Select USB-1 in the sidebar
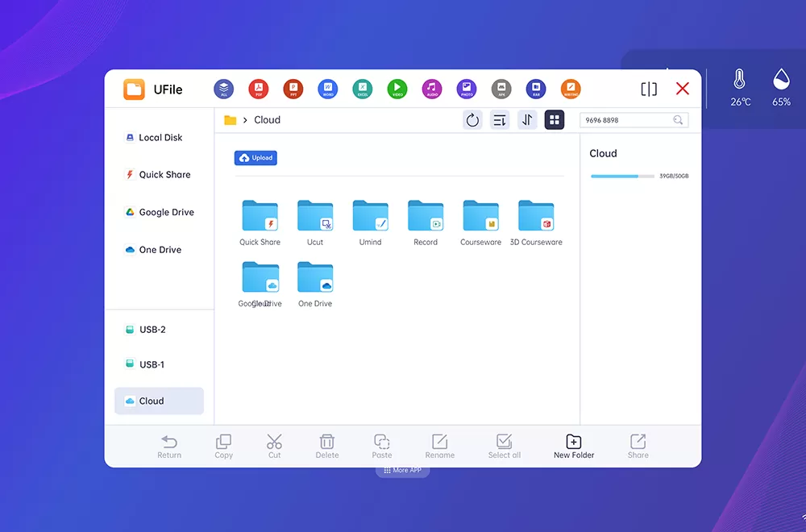806x532 pixels. [x=145, y=364]
